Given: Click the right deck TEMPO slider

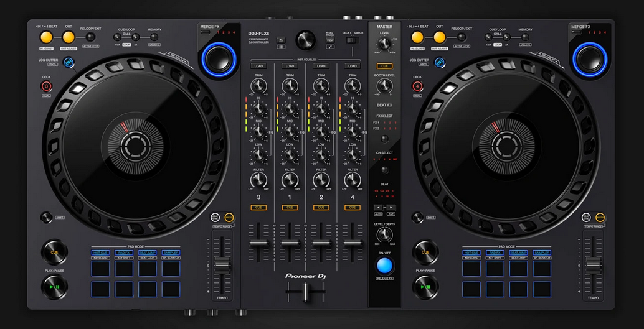Looking at the screenshot, I should (594, 266).
